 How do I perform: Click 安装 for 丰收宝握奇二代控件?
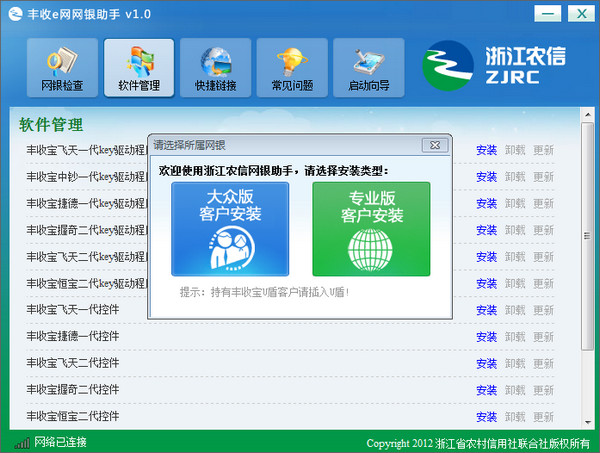(486, 389)
